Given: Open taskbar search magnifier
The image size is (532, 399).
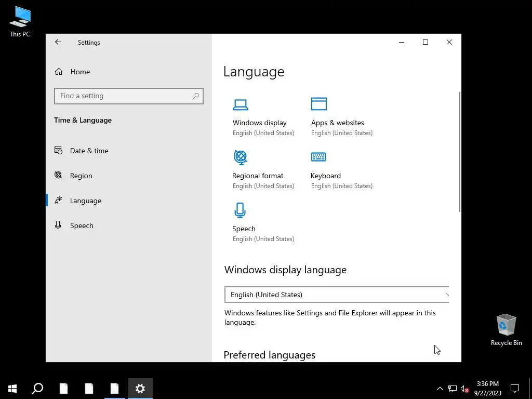Looking at the screenshot, I should 37,389.
